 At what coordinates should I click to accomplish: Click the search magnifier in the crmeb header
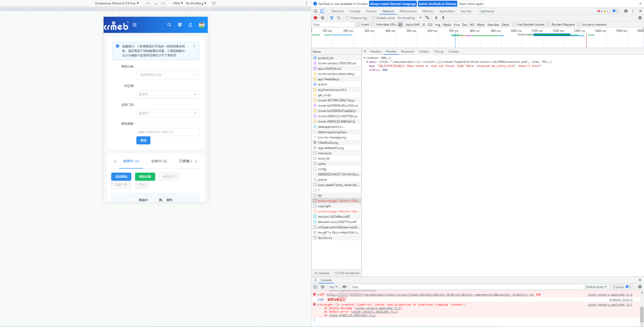pyautogui.click(x=169, y=25)
